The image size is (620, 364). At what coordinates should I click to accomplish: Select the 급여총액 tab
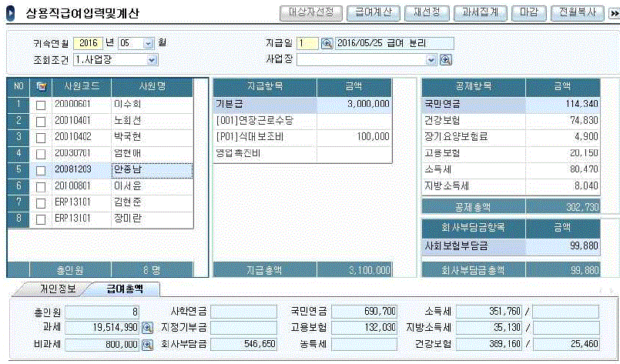[122, 289]
